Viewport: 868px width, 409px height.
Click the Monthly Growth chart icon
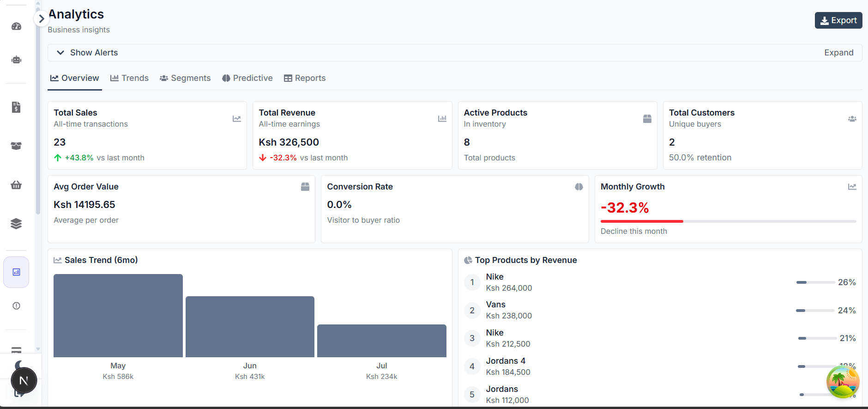point(852,187)
